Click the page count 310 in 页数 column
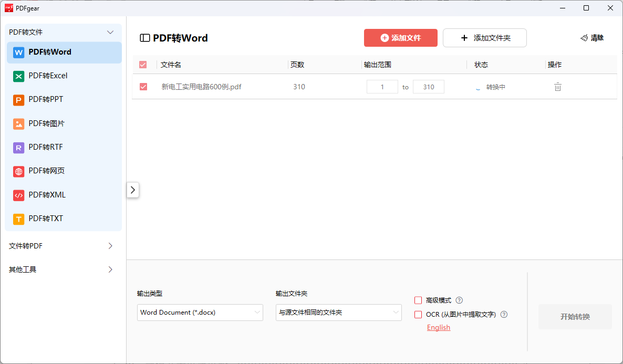Screen dimensions: 623x364 (x=299, y=87)
